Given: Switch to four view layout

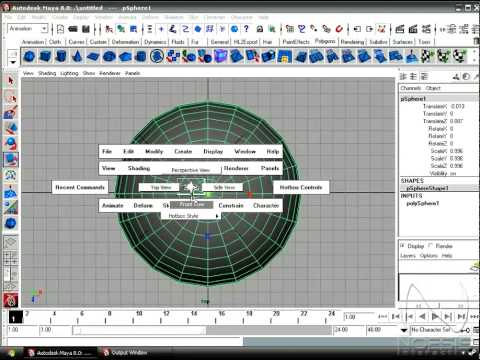Looking at the screenshot, I should click(10, 259).
